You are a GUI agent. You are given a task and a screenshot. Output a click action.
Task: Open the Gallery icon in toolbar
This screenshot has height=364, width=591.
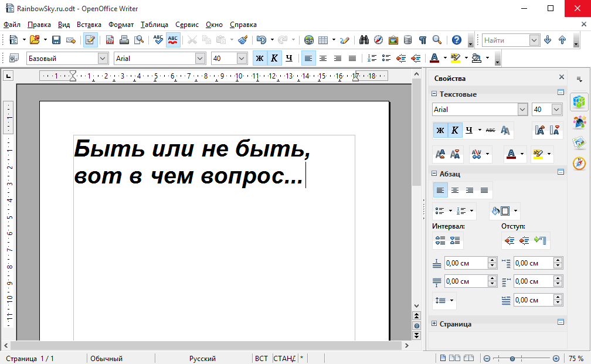(x=393, y=40)
